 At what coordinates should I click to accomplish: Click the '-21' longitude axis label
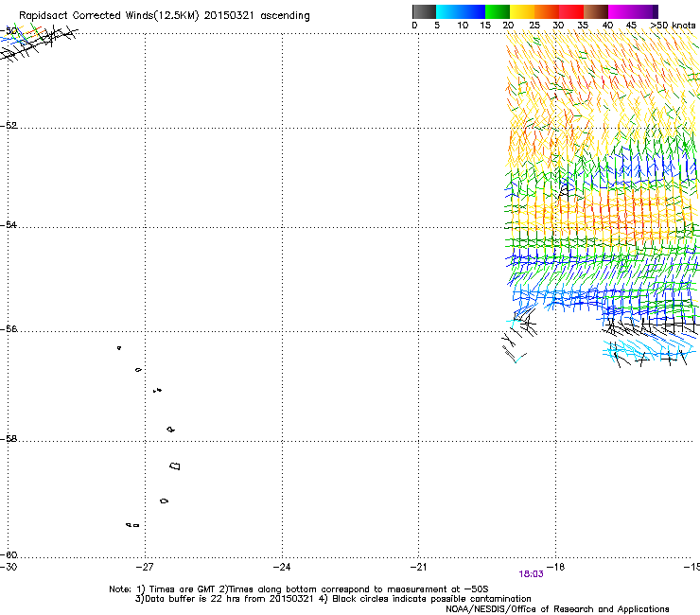point(418,567)
